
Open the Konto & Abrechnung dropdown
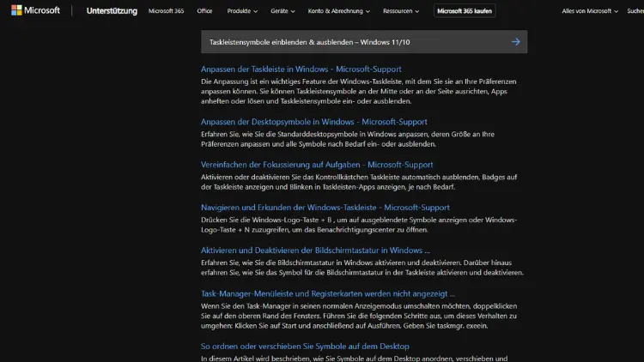coord(339,11)
